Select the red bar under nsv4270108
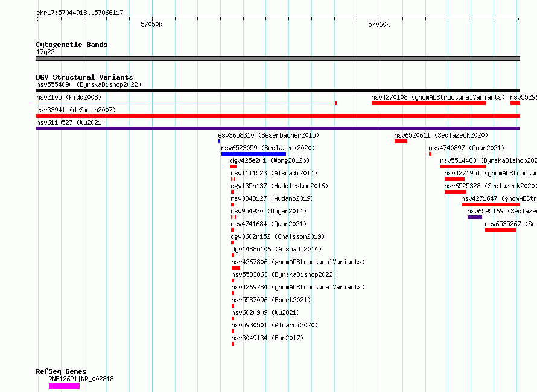The width and height of the screenshot is (537, 392). click(428, 103)
